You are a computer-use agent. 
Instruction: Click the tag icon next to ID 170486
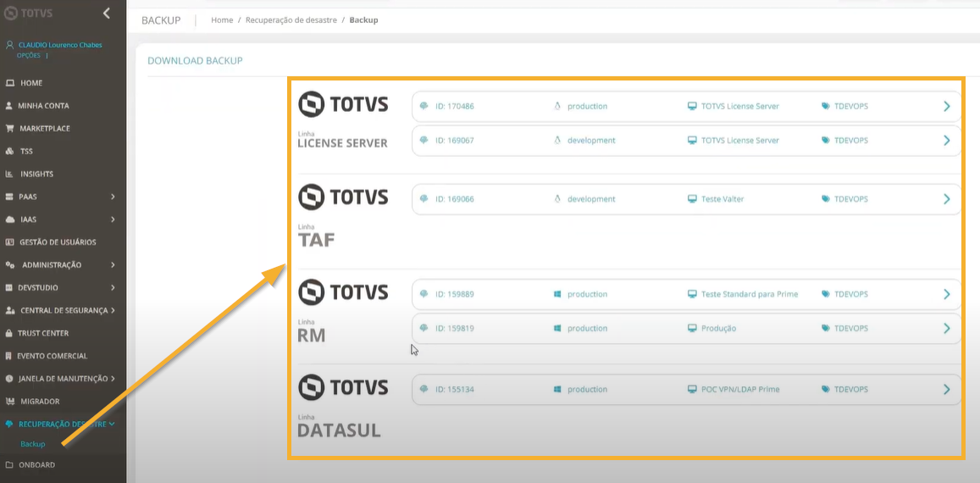tap(424, 106)
